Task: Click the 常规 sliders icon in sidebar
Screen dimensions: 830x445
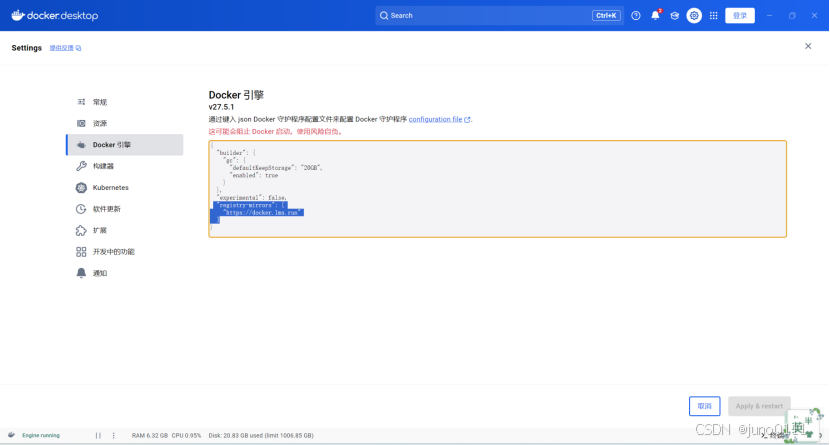Action: pyautogui.click(x=81, y=102)
